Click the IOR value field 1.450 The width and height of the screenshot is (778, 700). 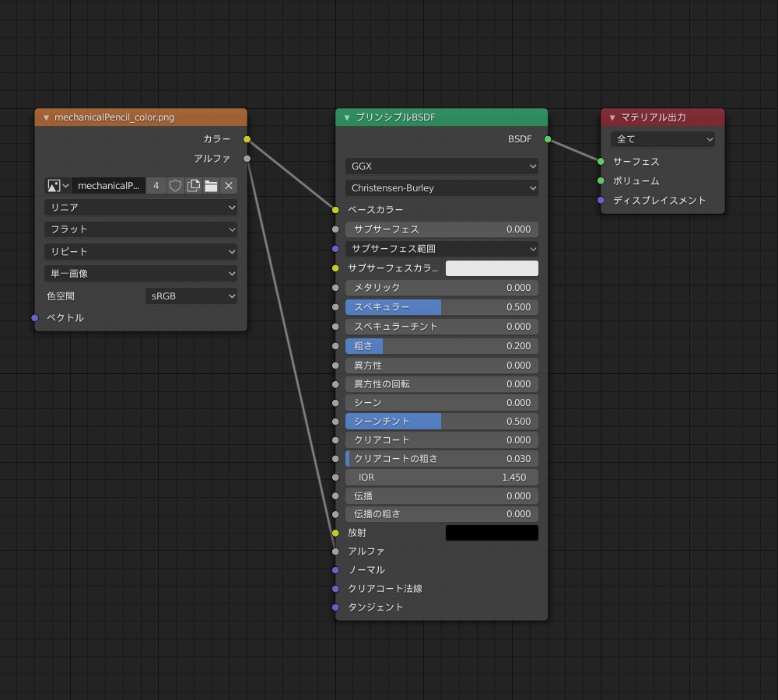tap(442, 478)
